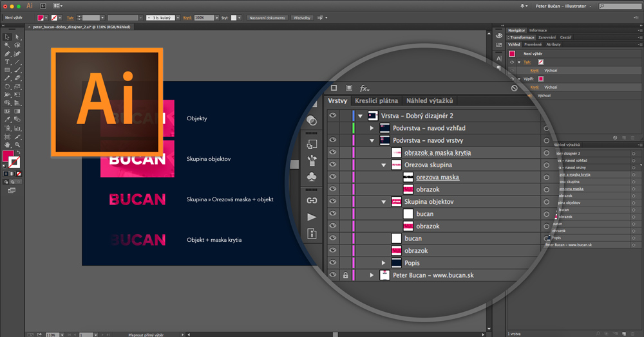
Task: Collapse the Vrstva – Dobrý dizajnér 2 layer
Action: tap(360, 116)
